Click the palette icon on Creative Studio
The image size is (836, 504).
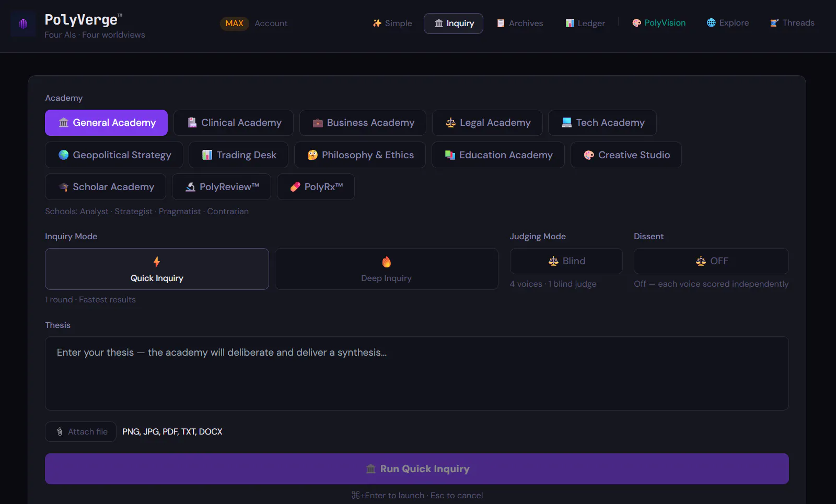pos(589,155)
